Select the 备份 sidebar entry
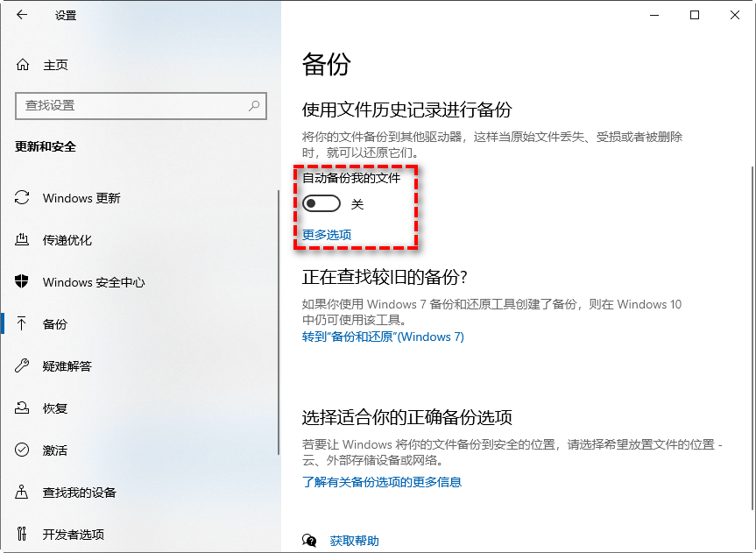 tap(54, 324)
